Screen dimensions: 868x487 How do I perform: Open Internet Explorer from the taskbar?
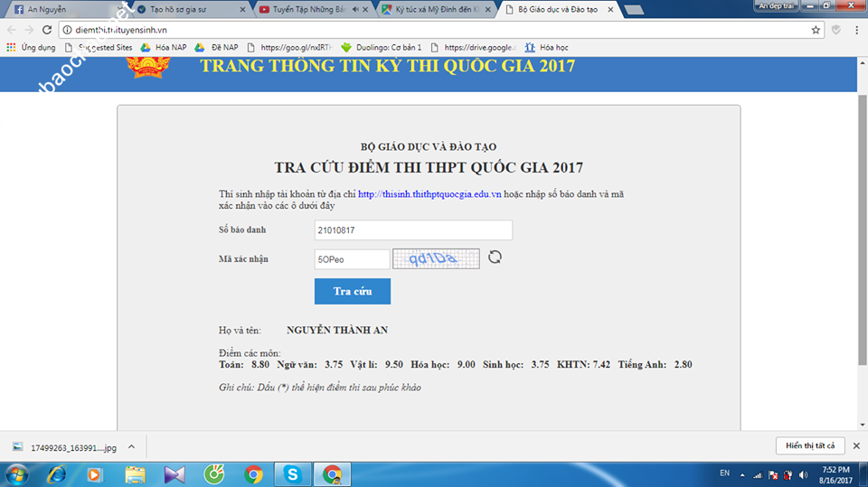[56, 473]
